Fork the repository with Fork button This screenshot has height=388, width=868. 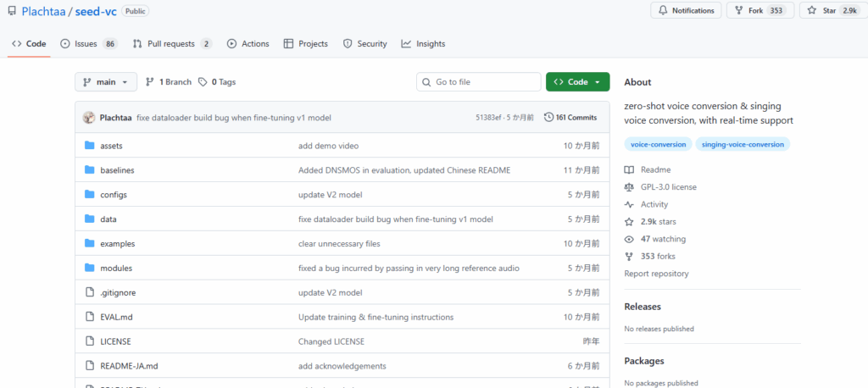coord(760,10)
